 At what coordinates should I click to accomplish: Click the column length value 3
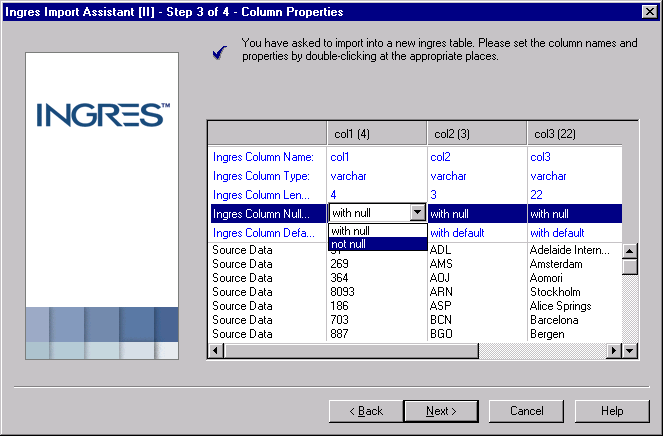477,195
